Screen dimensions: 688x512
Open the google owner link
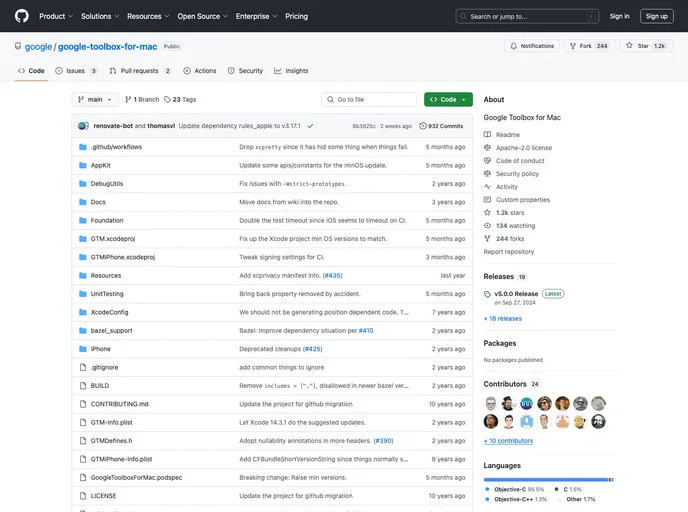(x=38, y=47)
